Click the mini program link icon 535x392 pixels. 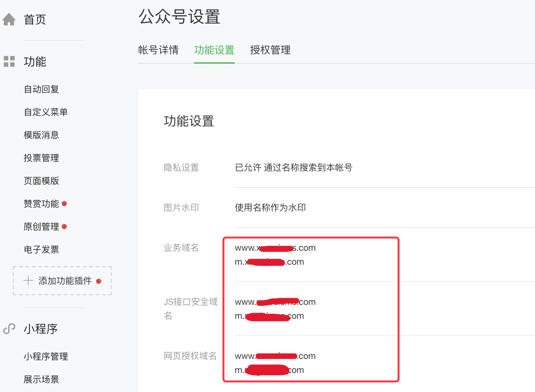click(x=9, y=329)
